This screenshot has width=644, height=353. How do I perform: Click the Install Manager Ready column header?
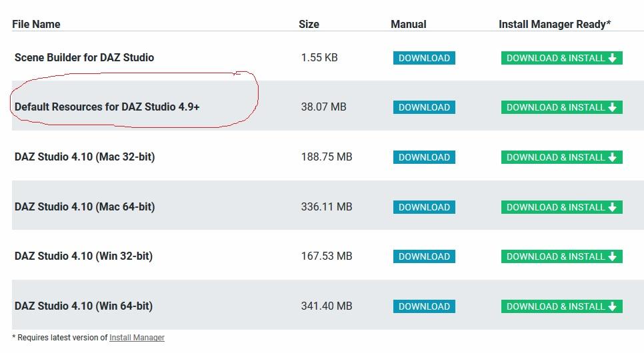555,24
